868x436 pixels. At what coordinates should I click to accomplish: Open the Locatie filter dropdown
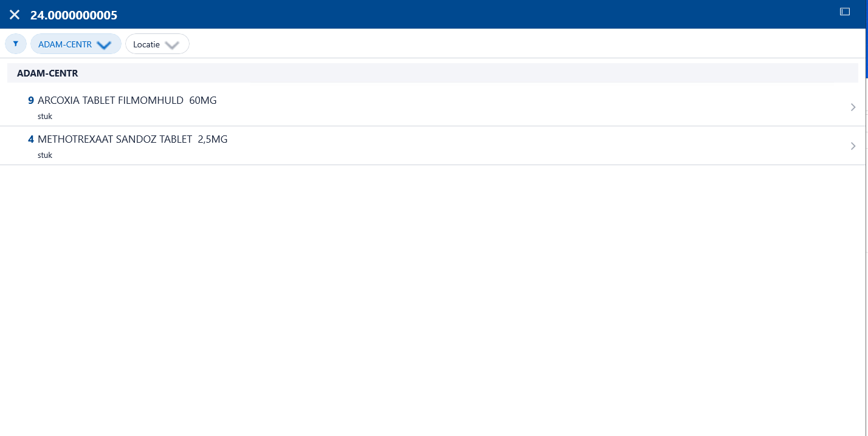click(x=157, y=44)
